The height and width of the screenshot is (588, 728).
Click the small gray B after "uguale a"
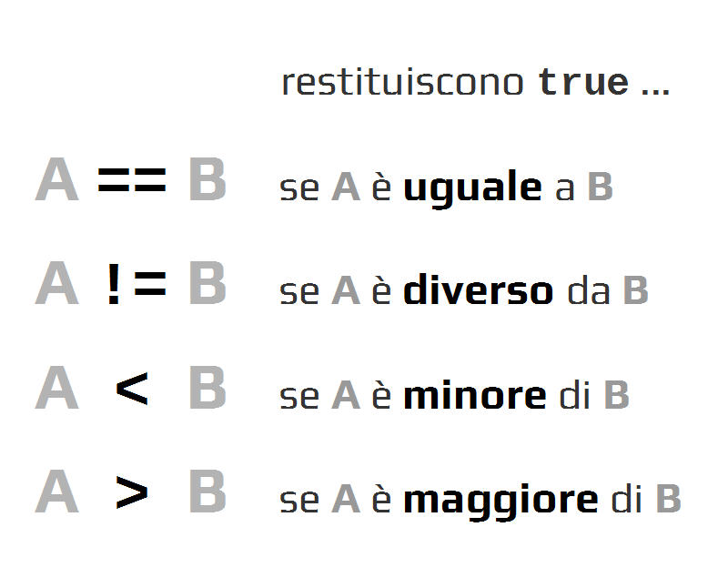(x=600, y=188)
